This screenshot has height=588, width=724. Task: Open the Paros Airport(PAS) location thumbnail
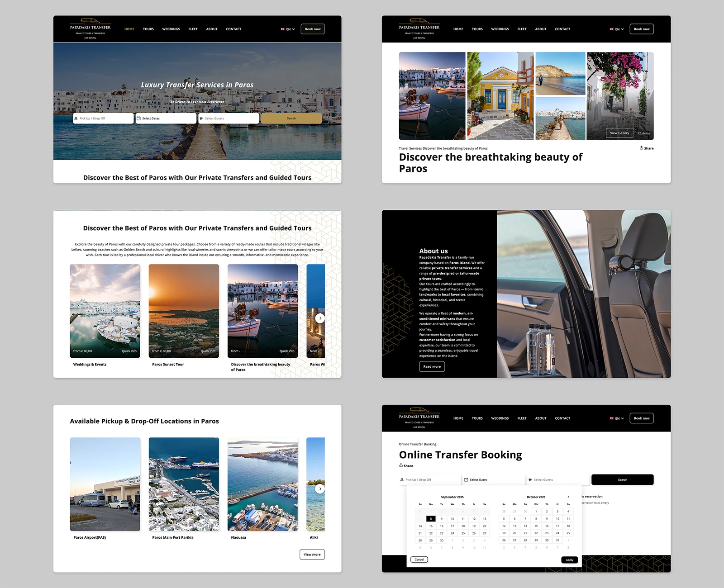[105, 484]
